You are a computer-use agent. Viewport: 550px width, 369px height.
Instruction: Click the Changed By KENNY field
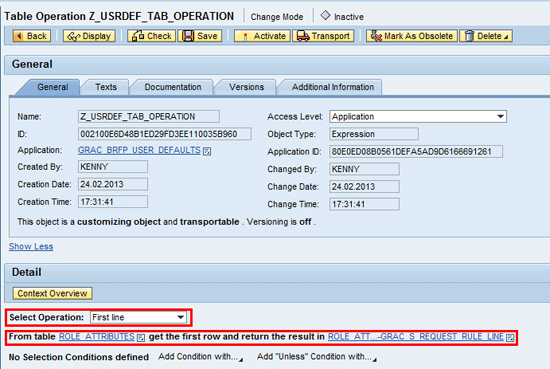coord(364,169)
